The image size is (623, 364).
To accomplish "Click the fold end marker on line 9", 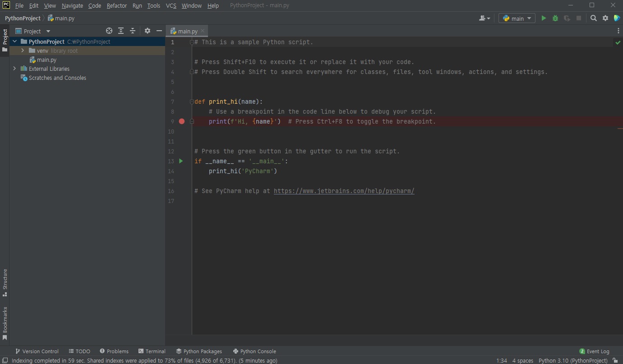I will 192,121.
